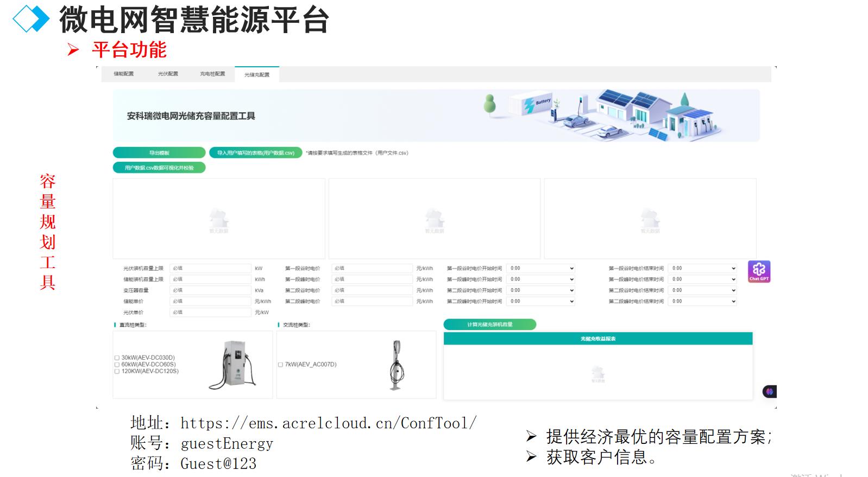868x477 pixels.
Task: Click the 导出模板 button
Action: [x=159, y=153]
